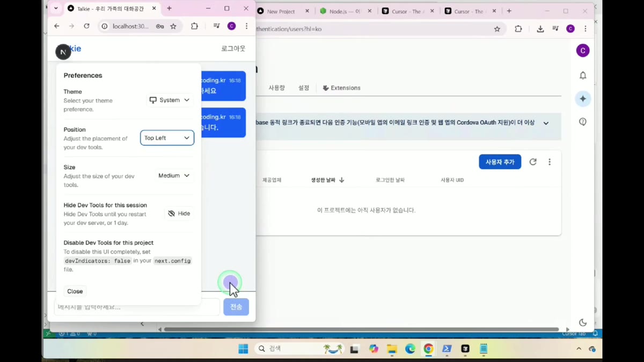Focus the message input field
Image resolution: width=644 pixels, height=362 pixels.
tap(137, 307)
